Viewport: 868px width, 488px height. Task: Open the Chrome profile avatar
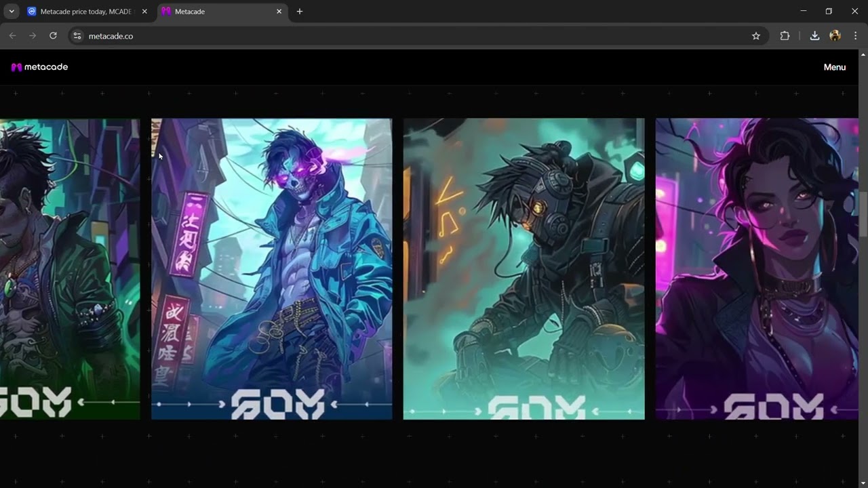pyautogui.click(x=835, y=36)
